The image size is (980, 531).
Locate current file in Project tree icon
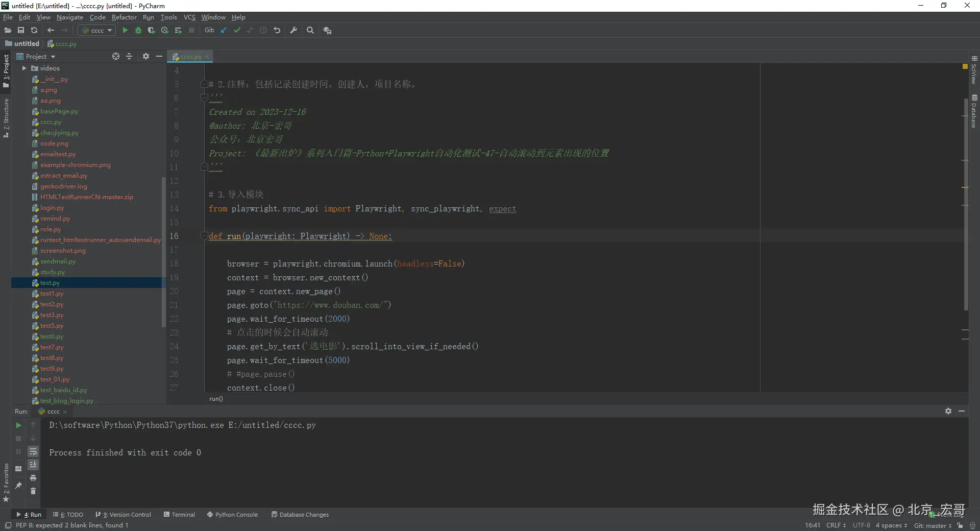116,57
